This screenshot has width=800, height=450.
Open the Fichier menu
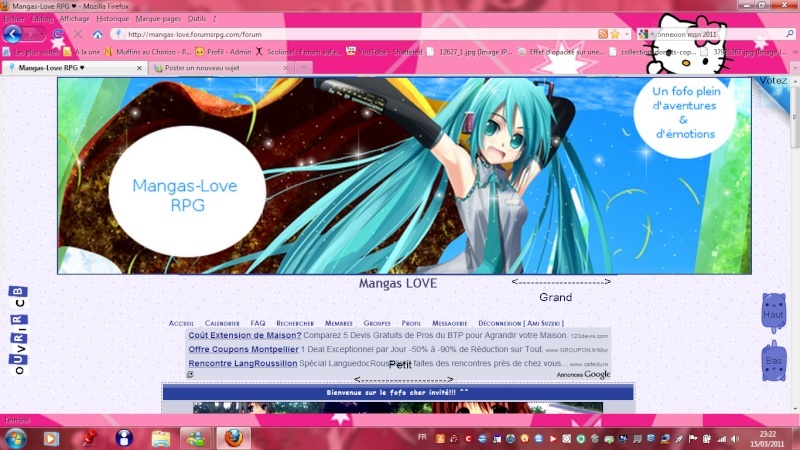click(x=14, y=18)
